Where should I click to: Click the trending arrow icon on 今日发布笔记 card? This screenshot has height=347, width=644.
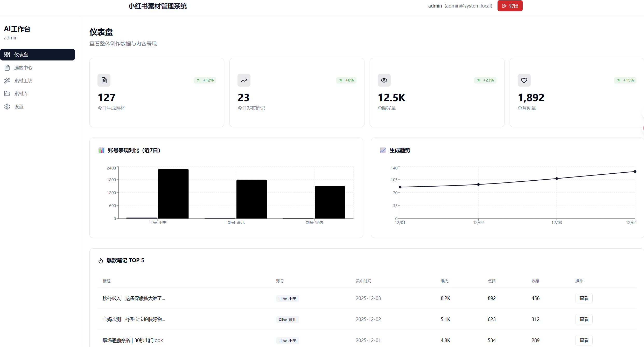click(x=244, y=80)
